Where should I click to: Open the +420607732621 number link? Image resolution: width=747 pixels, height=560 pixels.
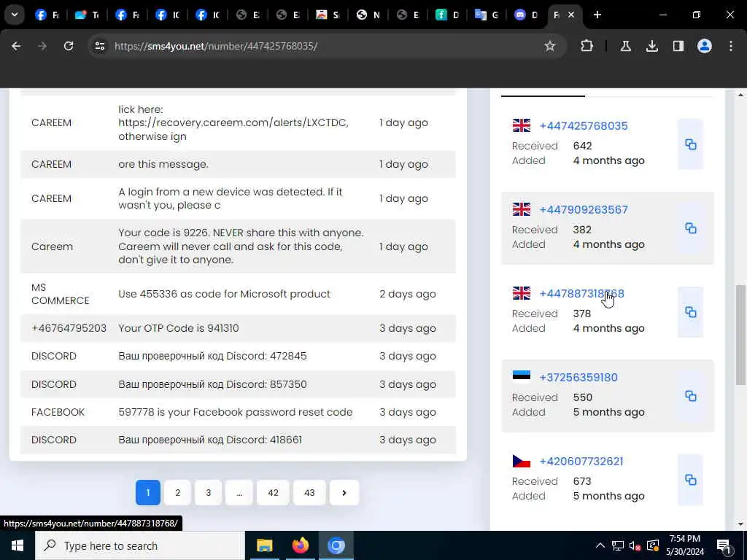[x=581, y=461]
